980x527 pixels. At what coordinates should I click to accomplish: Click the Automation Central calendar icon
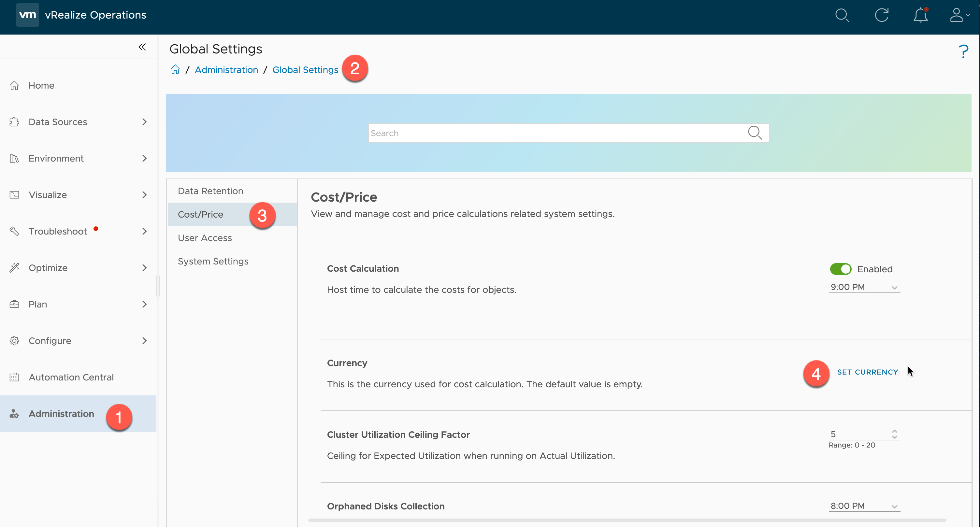(14, 377)
